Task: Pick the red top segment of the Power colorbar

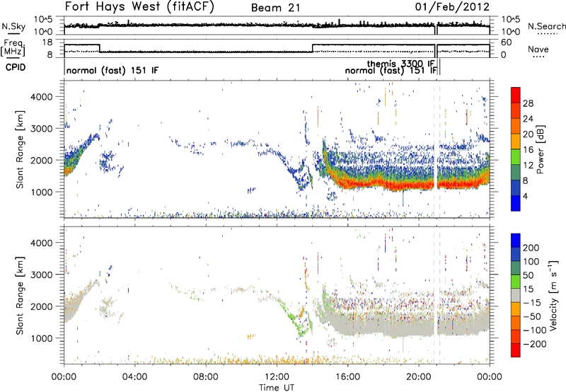Action: point(516,95)
